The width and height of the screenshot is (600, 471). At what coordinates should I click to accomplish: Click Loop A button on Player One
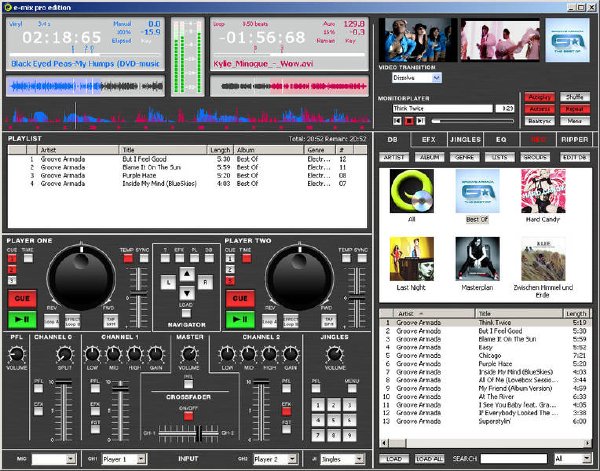click(x=51, y=321)
